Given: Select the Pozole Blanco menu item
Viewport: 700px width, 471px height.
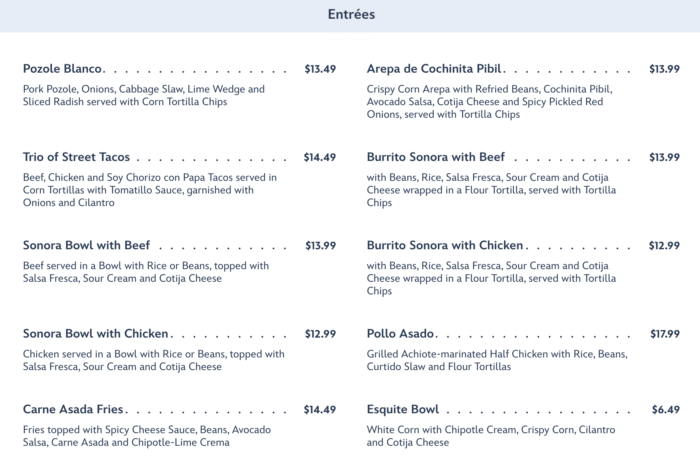Looking at the screenshot, I should point(63,69).
